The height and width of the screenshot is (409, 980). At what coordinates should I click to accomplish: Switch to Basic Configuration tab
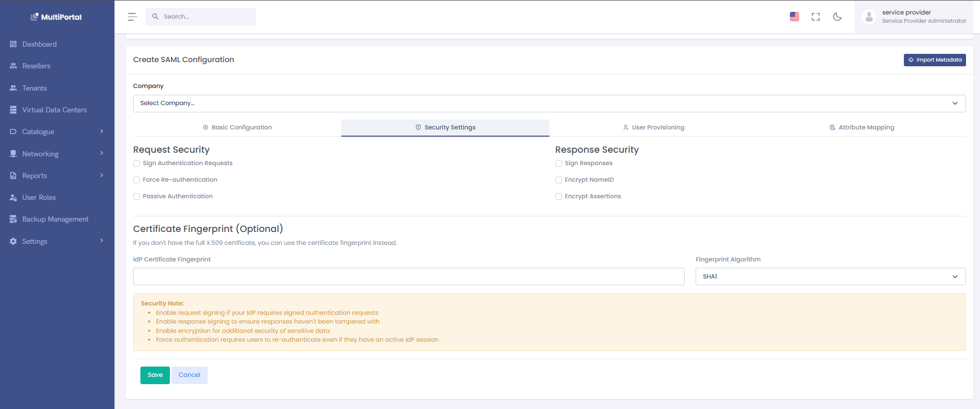click(x=237, y=127)
